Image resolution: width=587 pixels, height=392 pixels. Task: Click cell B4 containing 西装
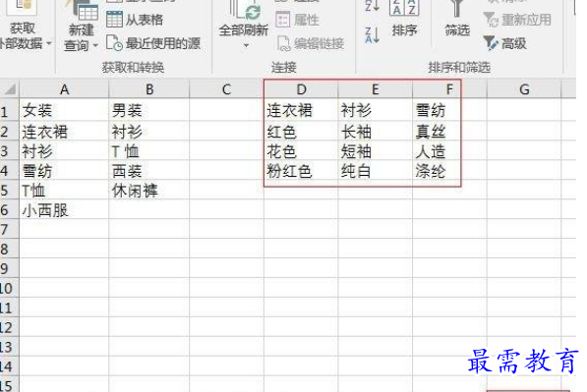(149, 171)
